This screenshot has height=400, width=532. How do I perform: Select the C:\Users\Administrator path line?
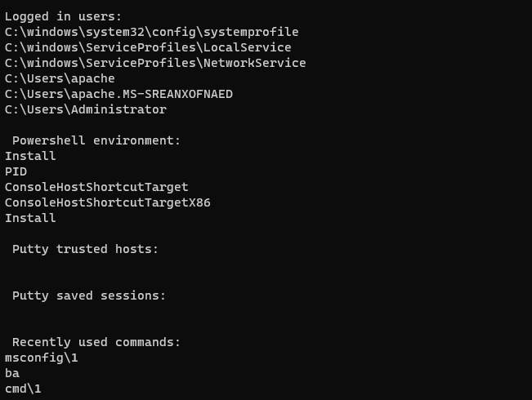point(86,109)
